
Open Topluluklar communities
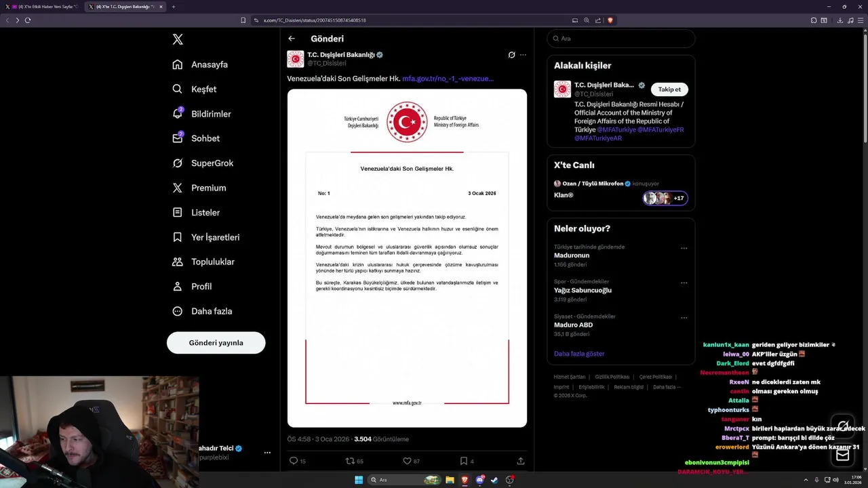[x=203, y=262]
